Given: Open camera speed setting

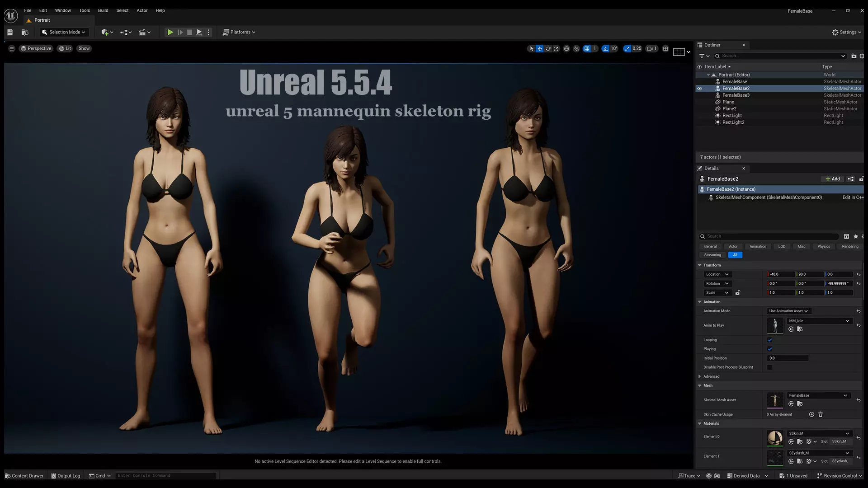Looking at the screenshot, I should coord(651,48).
